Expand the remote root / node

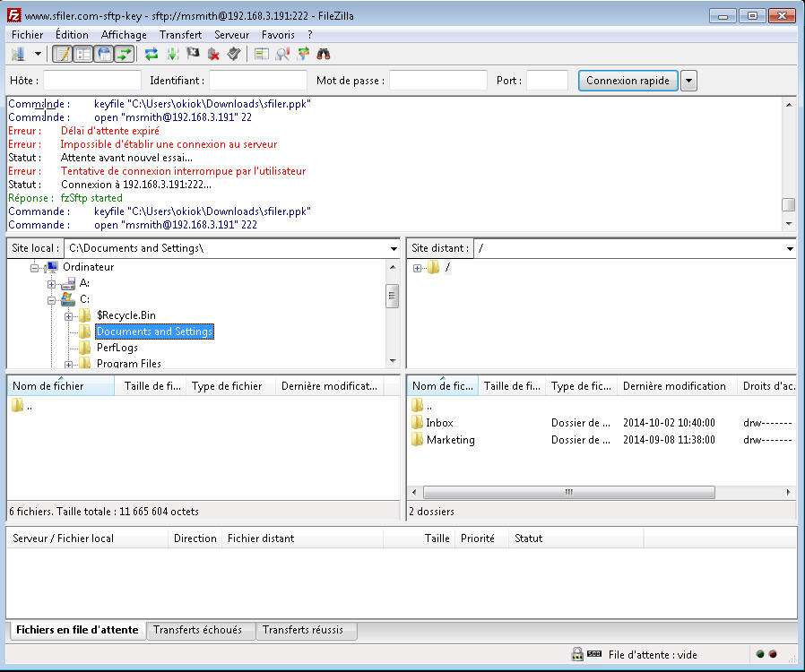417,268
